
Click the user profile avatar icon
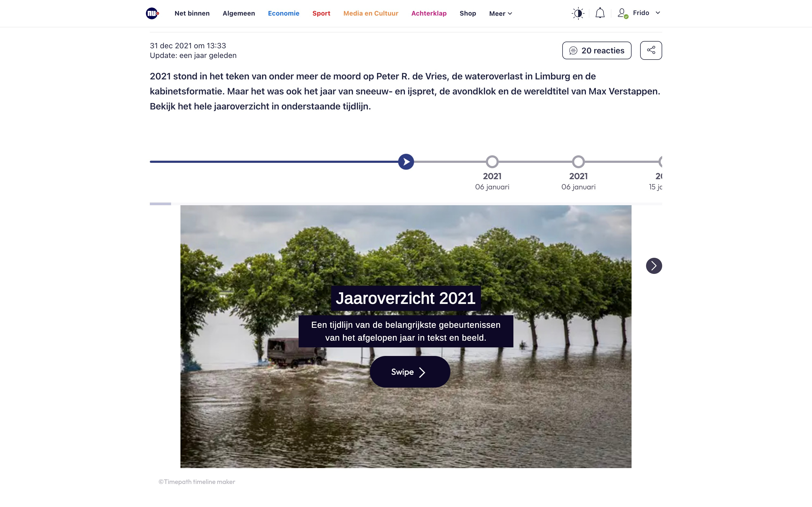point(622,13)
